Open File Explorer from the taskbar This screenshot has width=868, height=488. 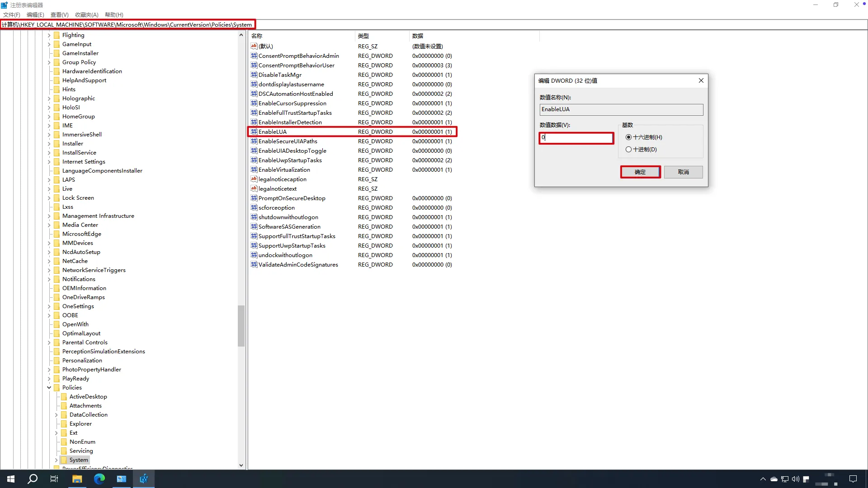77,479
